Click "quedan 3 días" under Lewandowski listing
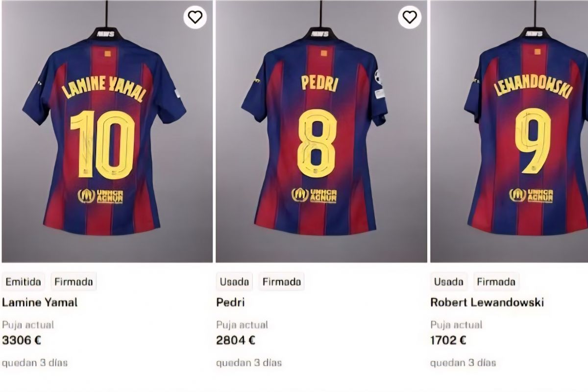This screenshot has height=392, width=588. point(463,363)
